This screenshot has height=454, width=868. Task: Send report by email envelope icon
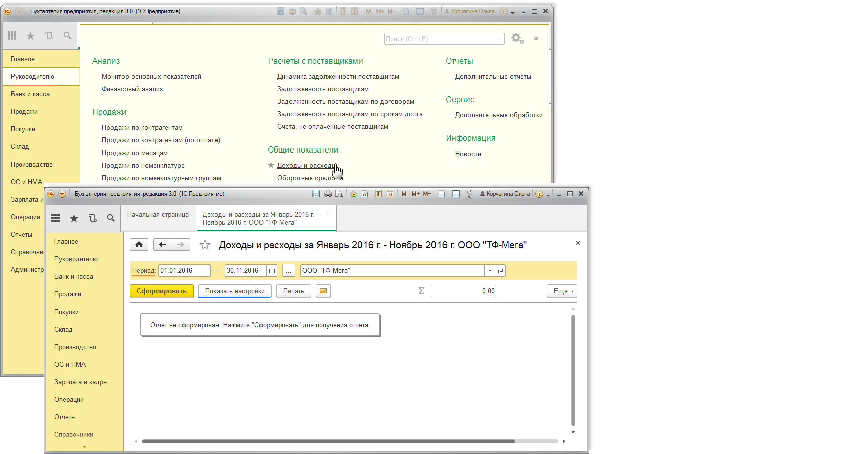(x=323, y=291)
